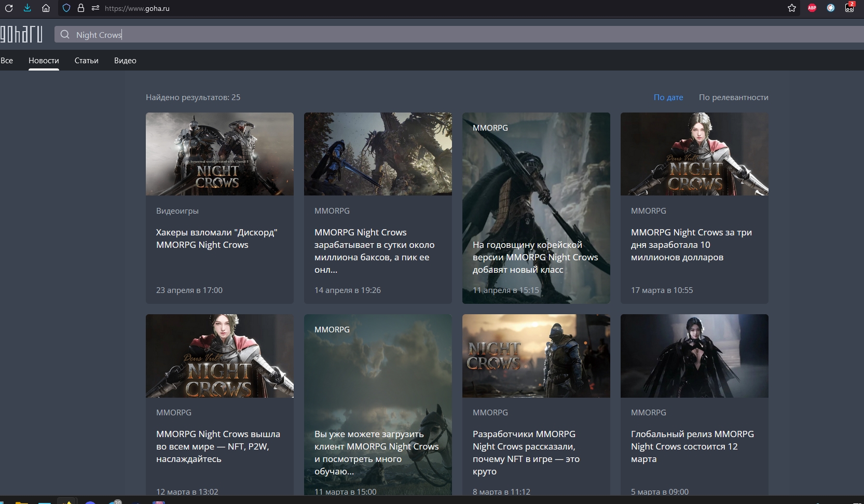Open the browser downloads icon

[x=28, y=8]
